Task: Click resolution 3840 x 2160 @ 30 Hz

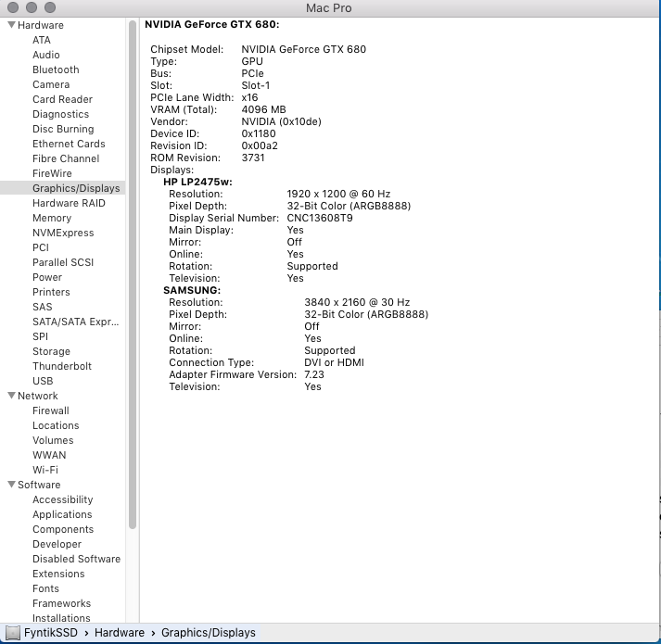Action: [357, 302]
